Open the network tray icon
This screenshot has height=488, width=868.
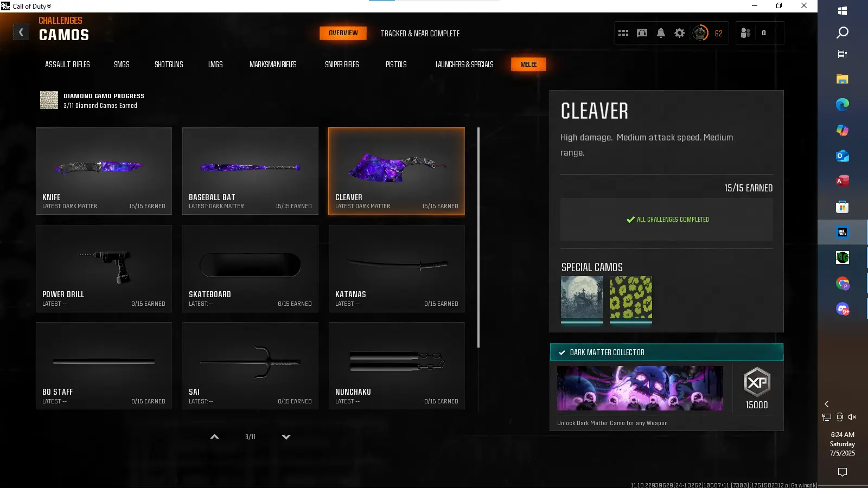tap(827, 417)
